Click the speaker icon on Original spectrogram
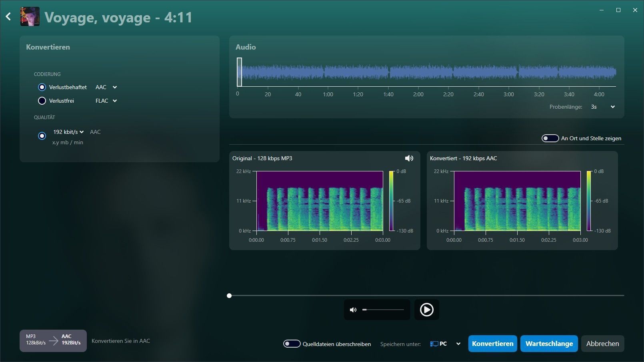Viewport: 644px width, 362px height. click(x=409, y=158)
